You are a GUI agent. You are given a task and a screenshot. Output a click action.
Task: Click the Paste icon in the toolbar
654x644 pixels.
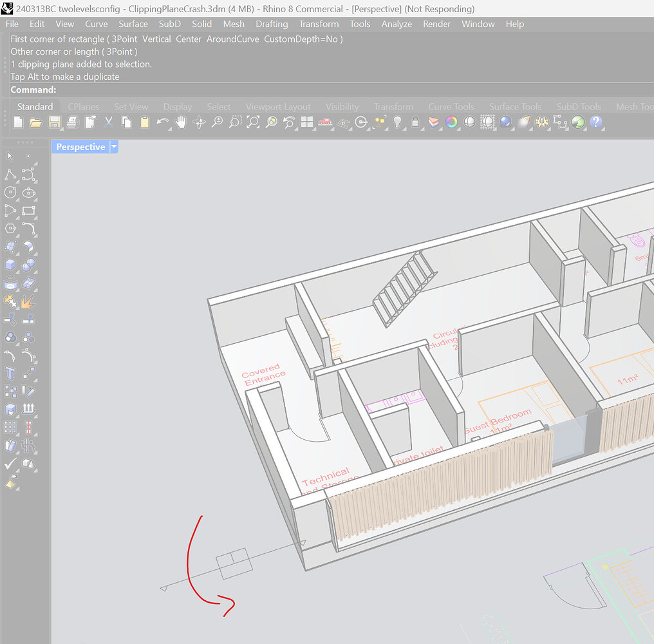click(144, 122)
